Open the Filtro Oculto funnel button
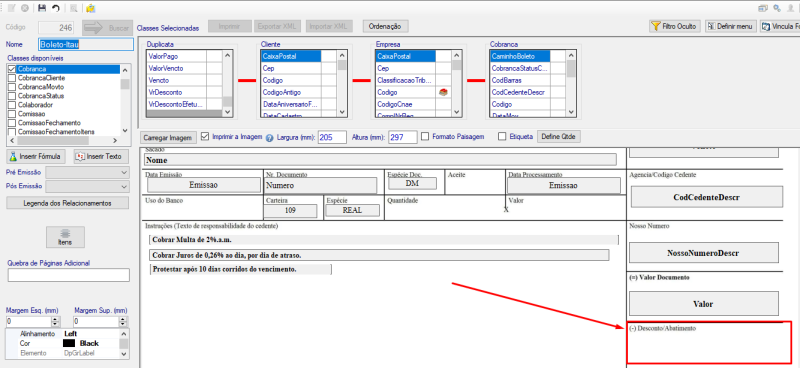This screenshot has height=368, width=800. pos(674,26)
